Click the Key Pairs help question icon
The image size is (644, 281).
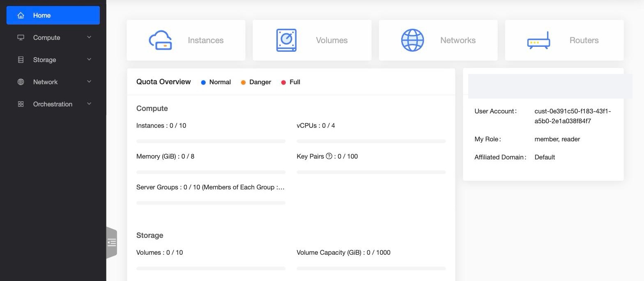pos(329,156)
